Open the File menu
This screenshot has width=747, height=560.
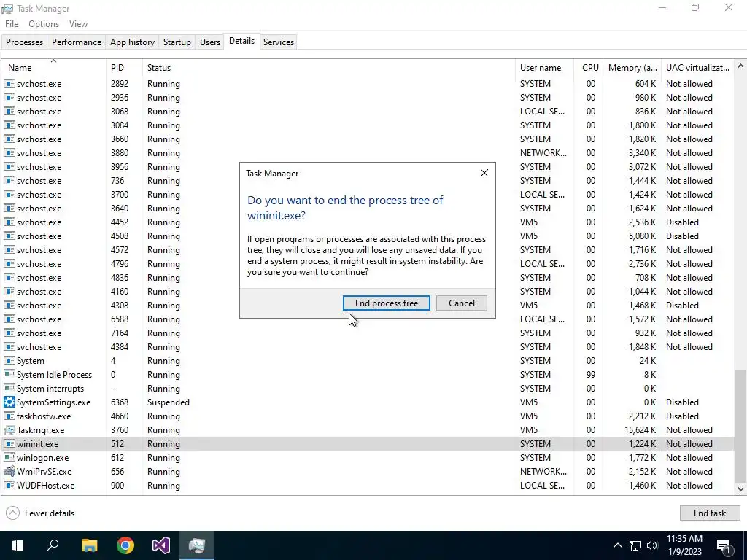(x=12, y=24)
